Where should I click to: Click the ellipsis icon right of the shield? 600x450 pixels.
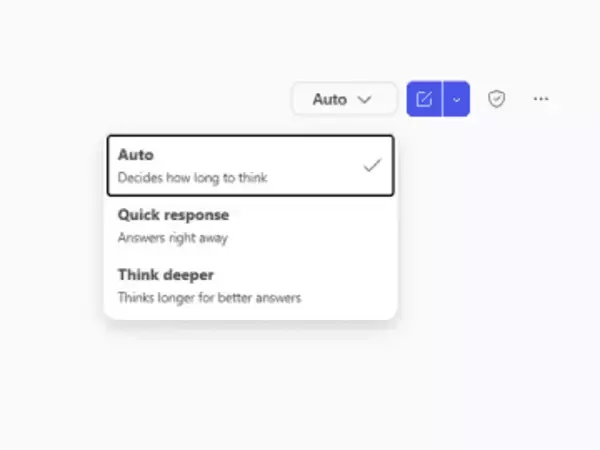(x=541, y=99)
